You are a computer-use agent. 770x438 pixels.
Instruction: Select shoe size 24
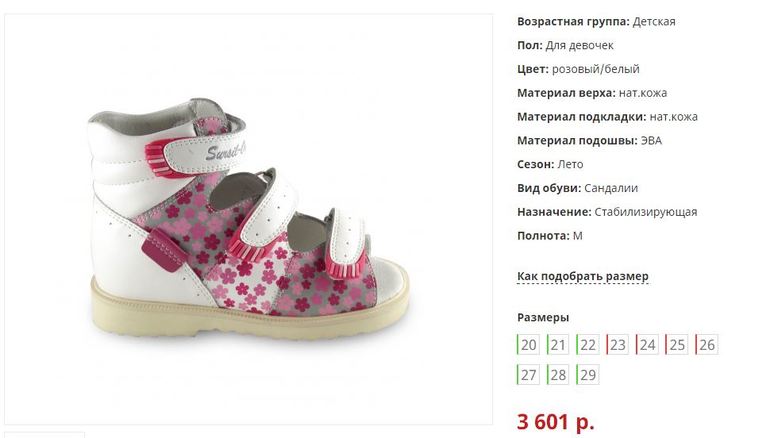click(x=647, y=345)
